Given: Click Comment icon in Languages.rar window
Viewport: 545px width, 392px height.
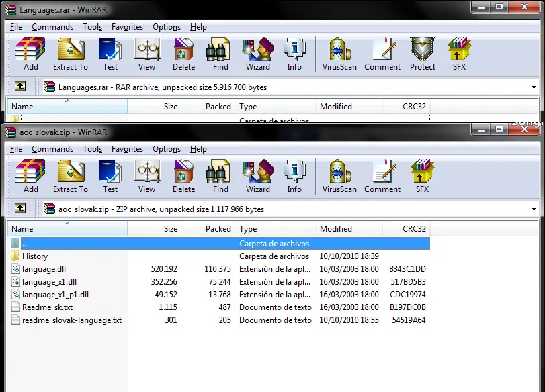Looking at the screenshot, I should [x=382, y=54].
